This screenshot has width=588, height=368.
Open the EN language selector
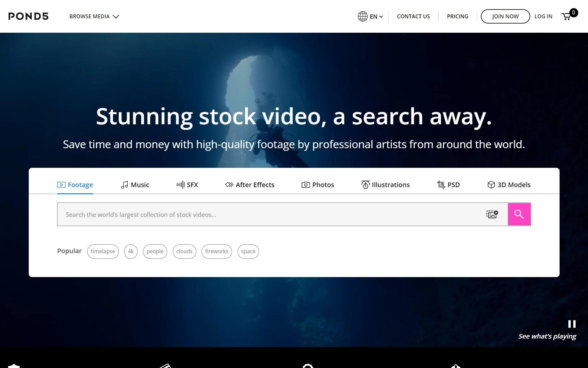coord(376,16)
